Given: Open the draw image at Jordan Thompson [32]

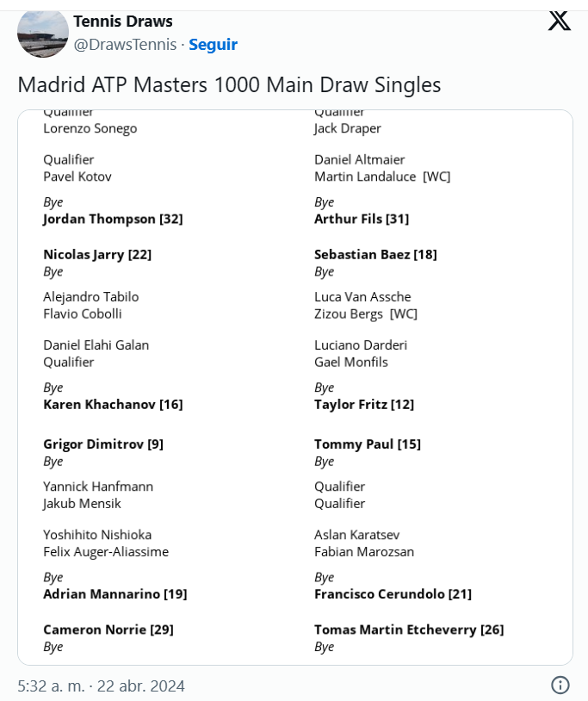Looking at the screenshot, I should 113,219.
